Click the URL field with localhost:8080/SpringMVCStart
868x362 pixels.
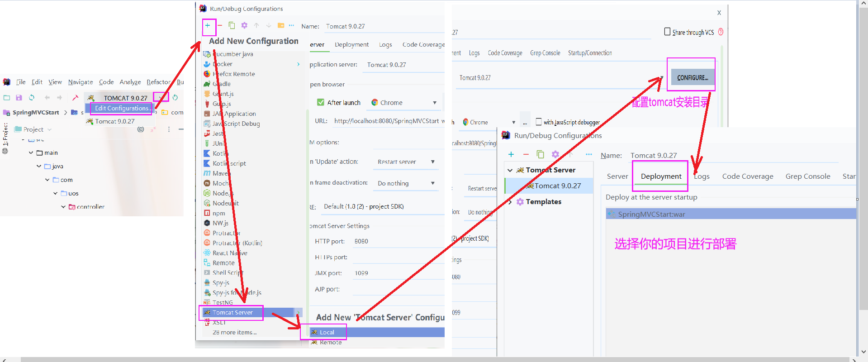point(388,121)
